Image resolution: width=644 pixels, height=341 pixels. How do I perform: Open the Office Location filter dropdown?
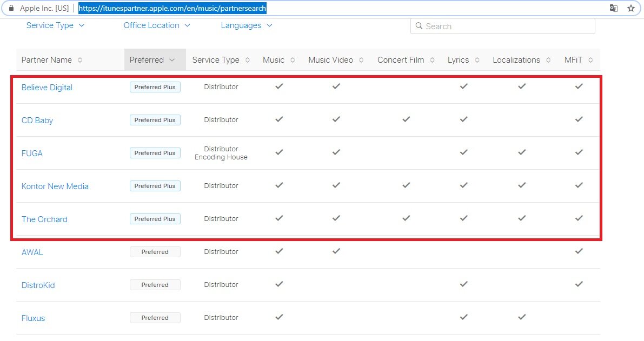tap(157, 25)
